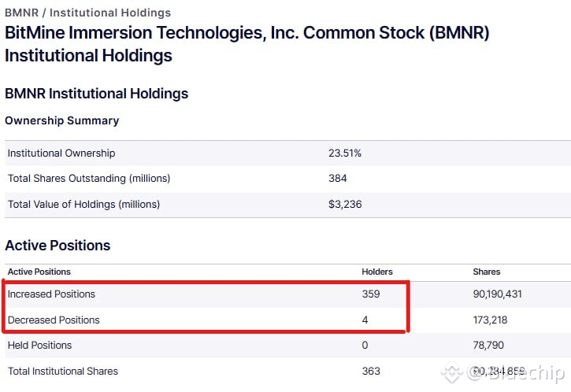
Task: Select the Decreased Positions row label
Action: point(54,320)
